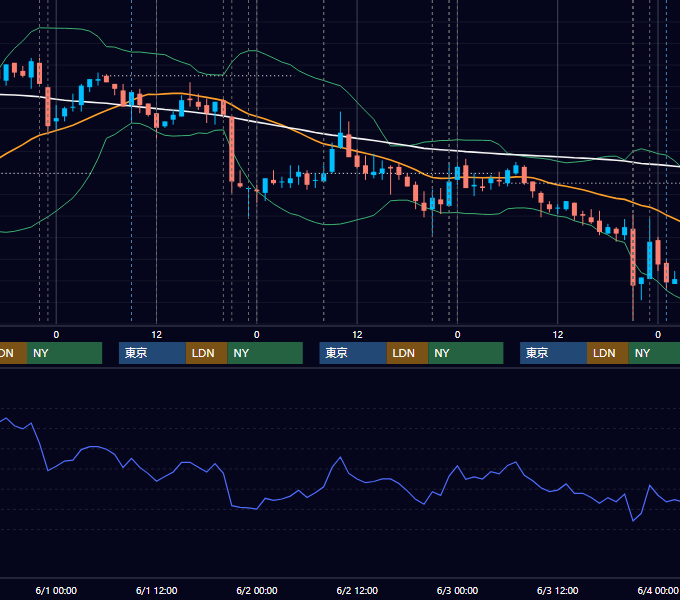The height and width of the screenshot is (600, 680).
Task: Click the NY session block spanning 6/1 00:00
Action: (x=64, y=353)
